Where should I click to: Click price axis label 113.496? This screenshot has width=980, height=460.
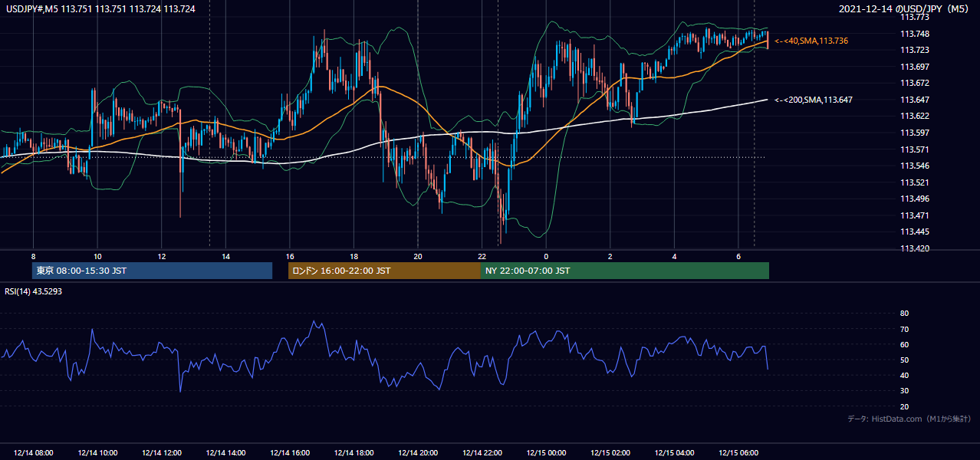[x=914, y=199]
